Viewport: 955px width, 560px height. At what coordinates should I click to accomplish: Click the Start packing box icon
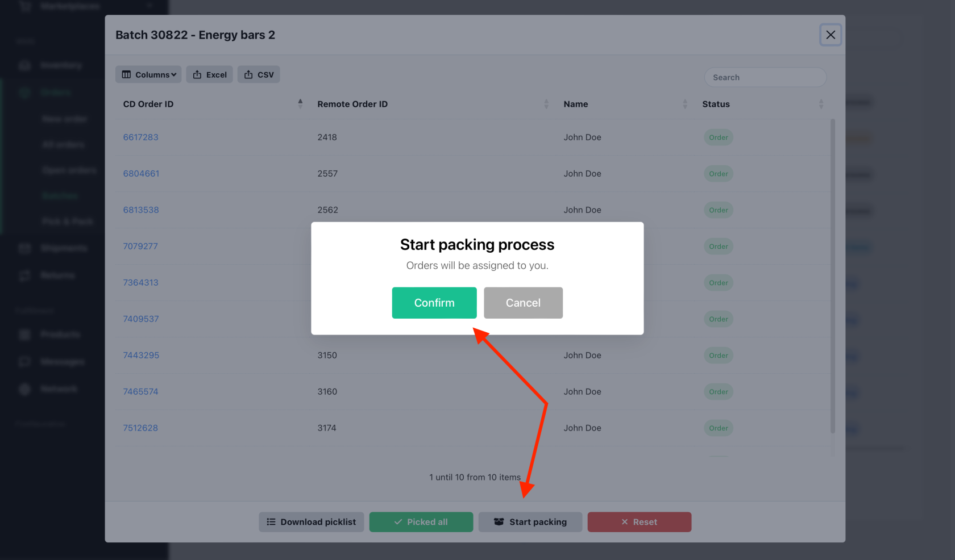pos(499,522)
